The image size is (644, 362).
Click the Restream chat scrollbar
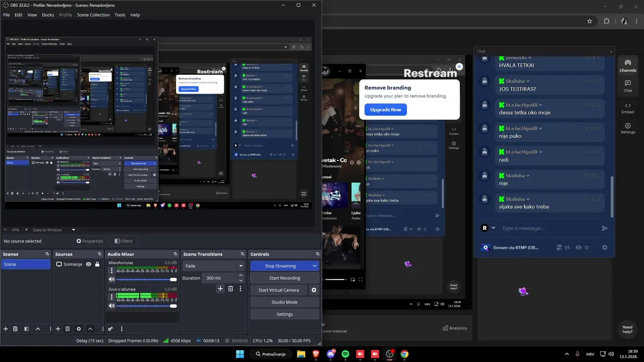(x=612, y=197)
